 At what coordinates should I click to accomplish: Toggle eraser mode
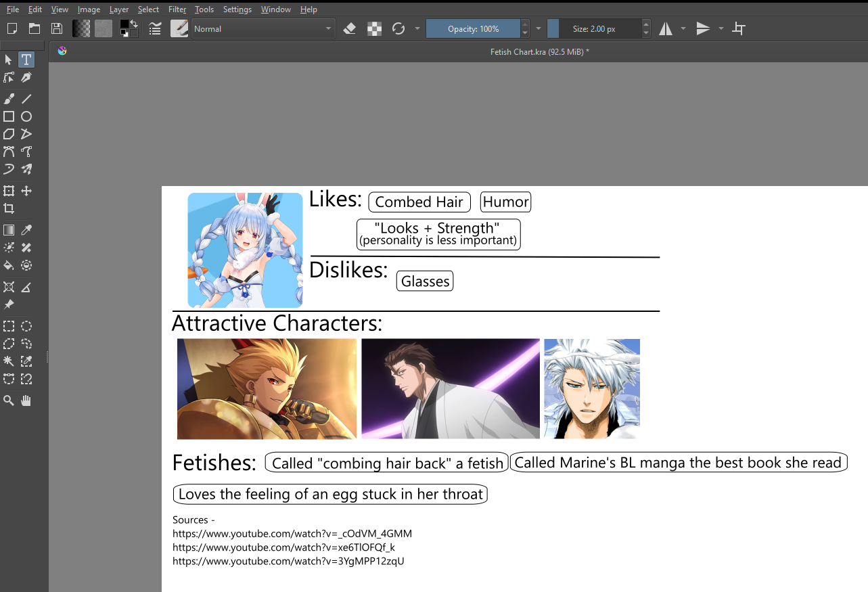(x=350, y=28)
